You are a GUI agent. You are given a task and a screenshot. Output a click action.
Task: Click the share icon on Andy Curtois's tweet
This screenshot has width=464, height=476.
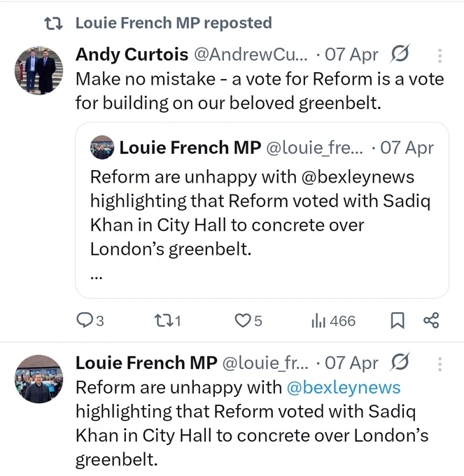coord(431,321)
